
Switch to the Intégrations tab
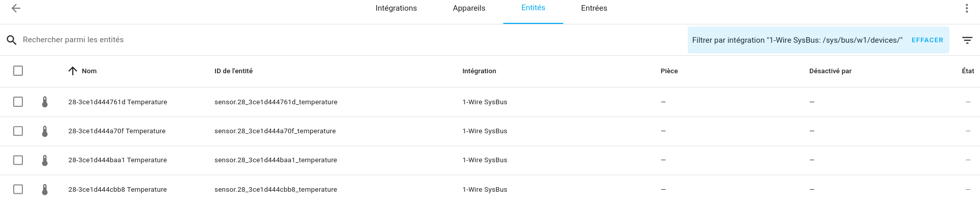pos(396,8)
